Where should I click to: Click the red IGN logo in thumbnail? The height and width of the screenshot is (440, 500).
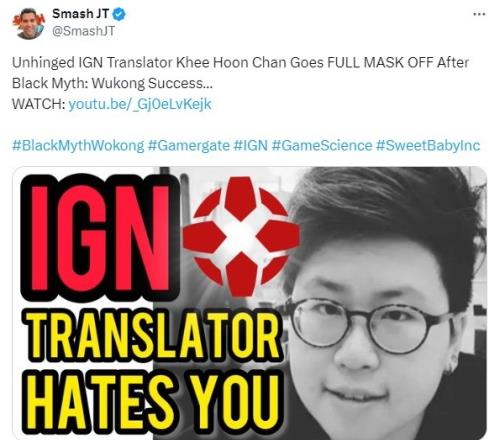coord(241,236)
